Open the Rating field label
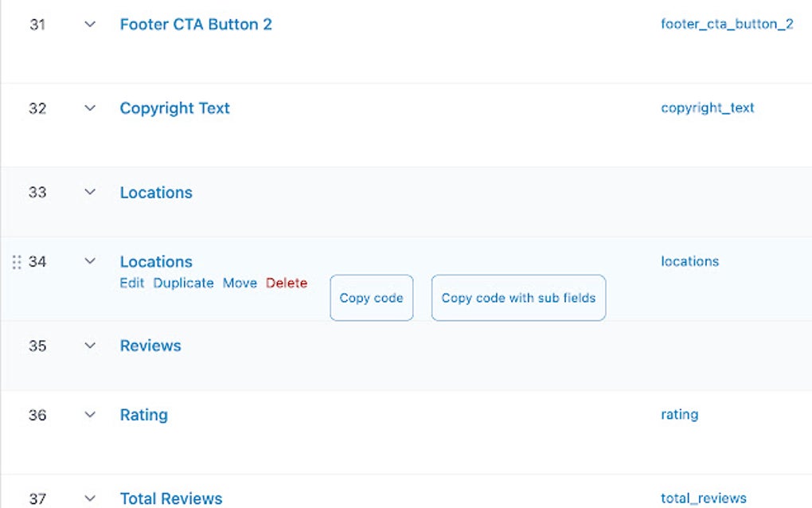The width and height of the screenshot is (812, 508). 143,415
